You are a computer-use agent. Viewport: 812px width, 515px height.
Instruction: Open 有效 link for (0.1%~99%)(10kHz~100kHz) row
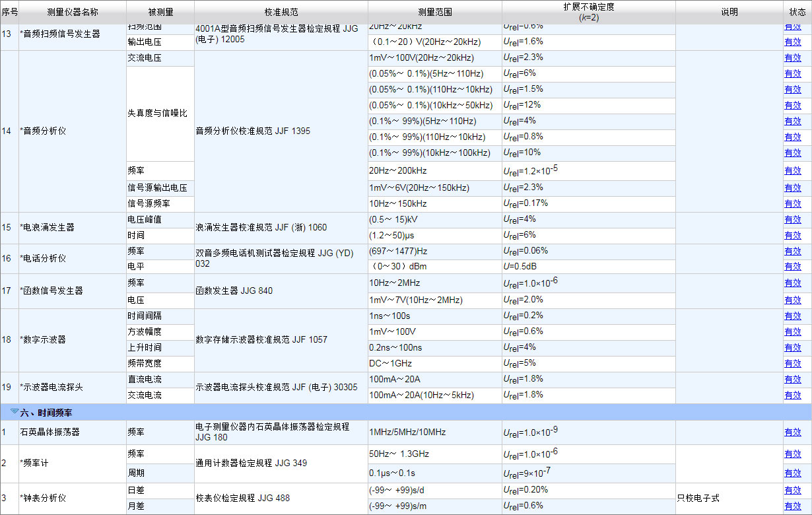792,153
